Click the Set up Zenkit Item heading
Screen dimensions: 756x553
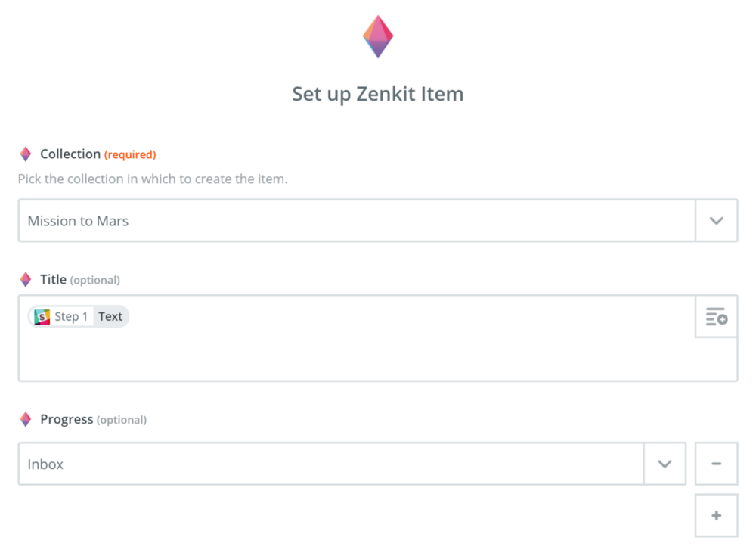[x=378, y=94]
